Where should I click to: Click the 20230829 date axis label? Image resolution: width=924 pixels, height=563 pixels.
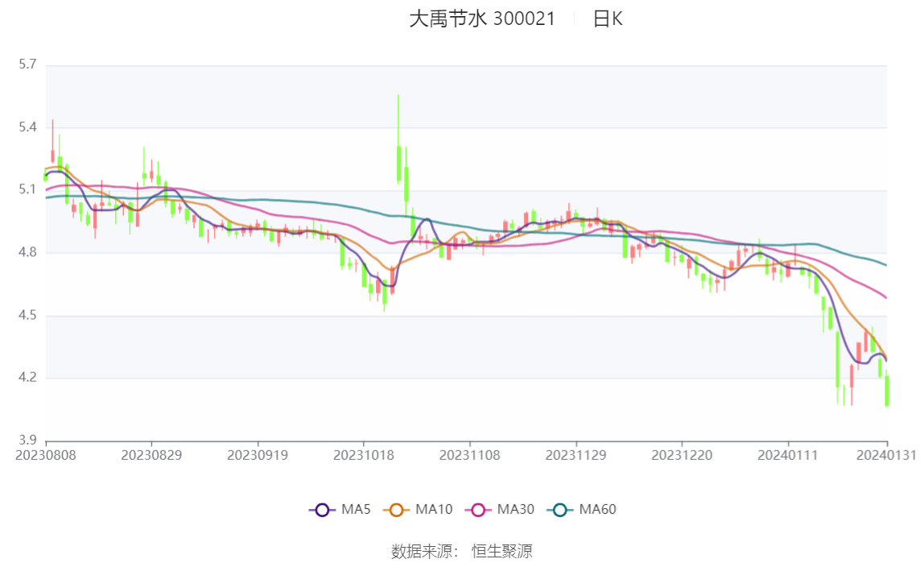pos(151,456)
